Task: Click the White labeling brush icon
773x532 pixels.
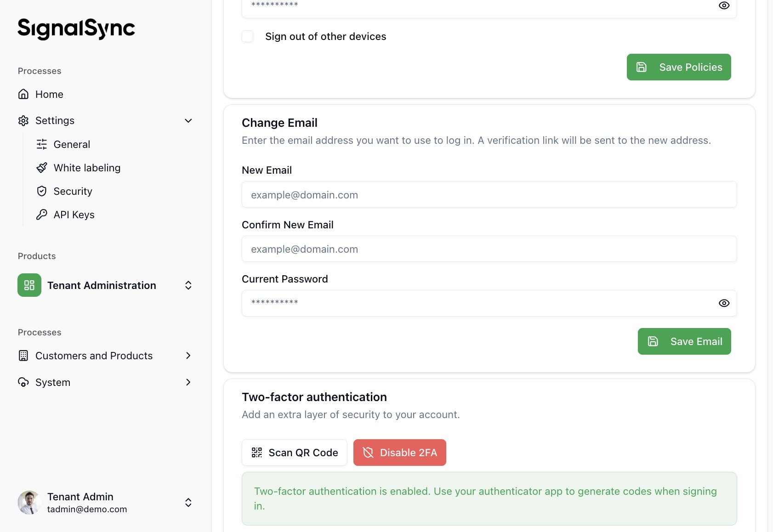Action: (x=42, y=168)
